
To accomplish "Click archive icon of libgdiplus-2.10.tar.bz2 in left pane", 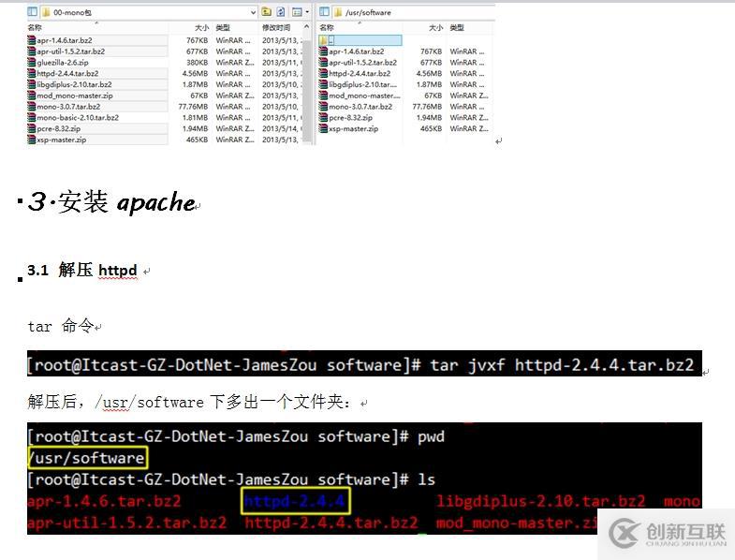I will pos(32,84).
